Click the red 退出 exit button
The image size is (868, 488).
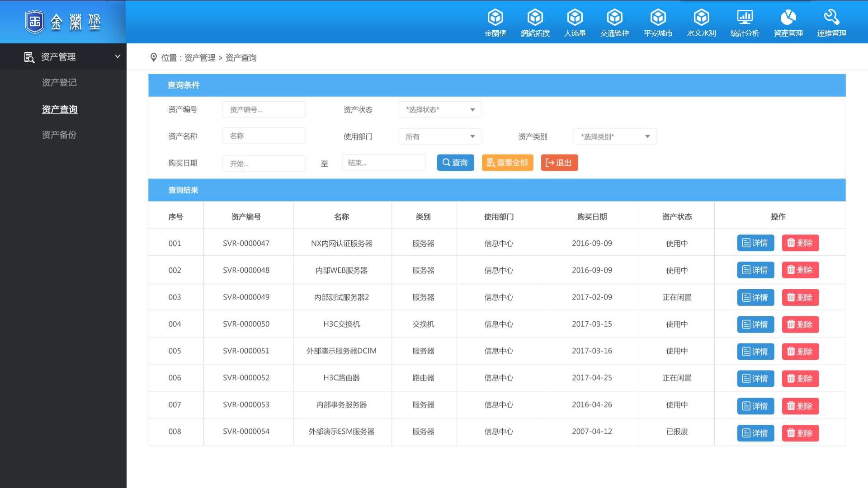click(x=560, y=163)
